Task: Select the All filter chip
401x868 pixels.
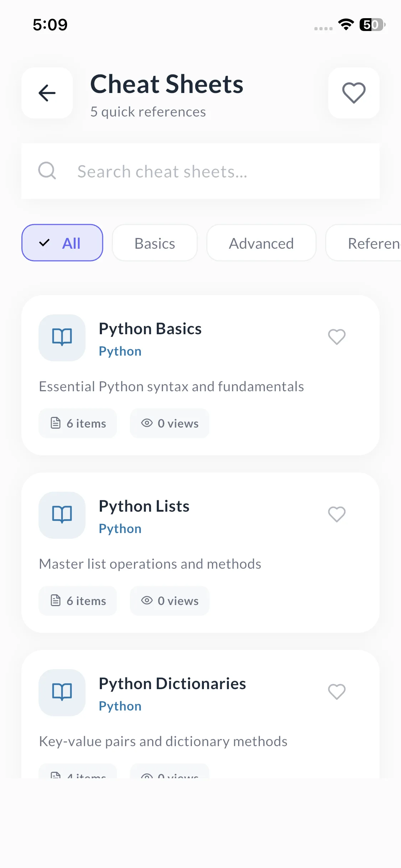Action: tap(62, 243)
